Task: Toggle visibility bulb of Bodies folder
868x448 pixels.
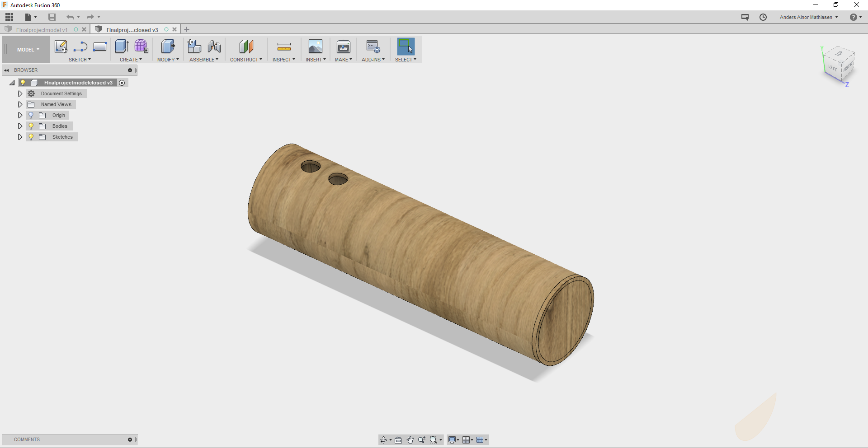Action: click(31, 126)
